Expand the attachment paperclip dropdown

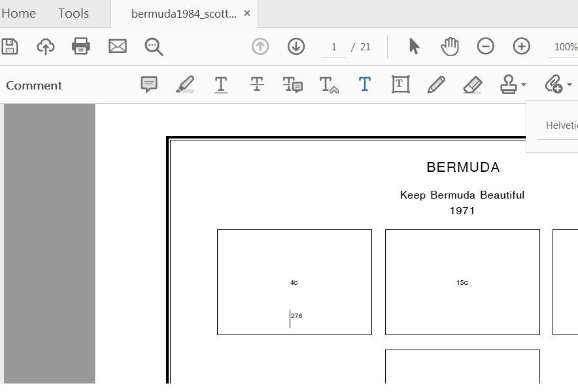click(x=569, y=86)
